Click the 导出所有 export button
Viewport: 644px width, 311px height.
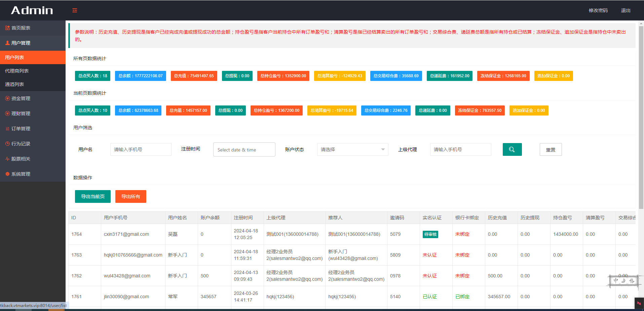[x=130, y=196]
